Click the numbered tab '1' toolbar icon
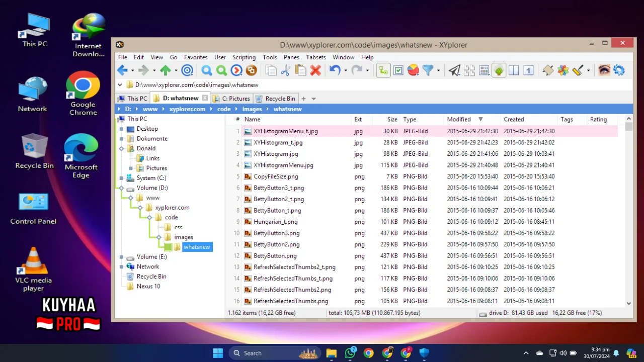The image size is (644, 362). click(528, 70)
